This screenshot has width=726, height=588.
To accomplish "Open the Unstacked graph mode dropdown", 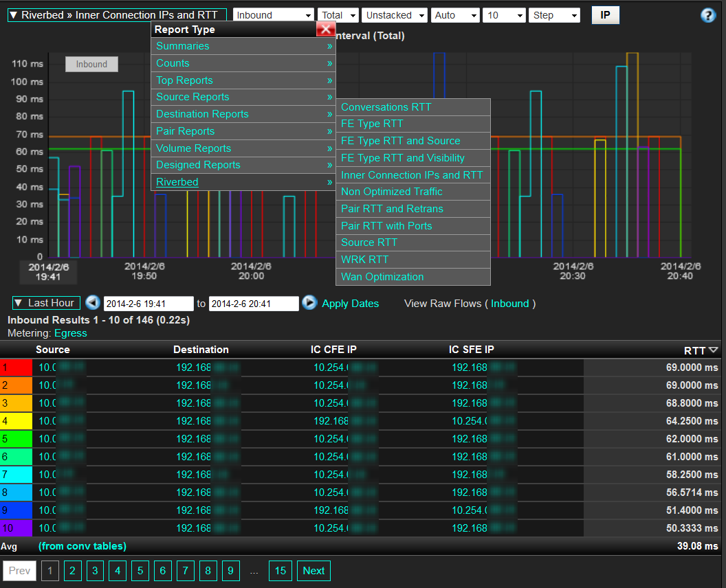I will click(395, 15).
